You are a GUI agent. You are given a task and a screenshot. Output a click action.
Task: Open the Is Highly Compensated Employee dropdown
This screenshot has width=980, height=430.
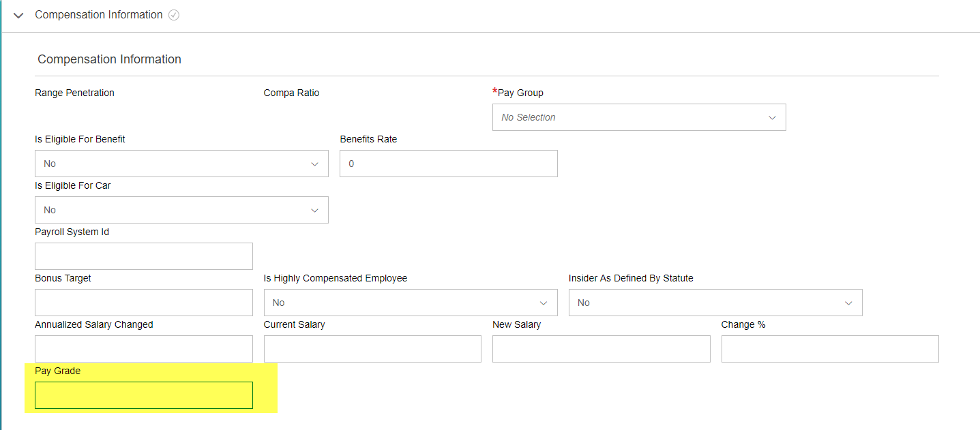[x=411, y=303]
